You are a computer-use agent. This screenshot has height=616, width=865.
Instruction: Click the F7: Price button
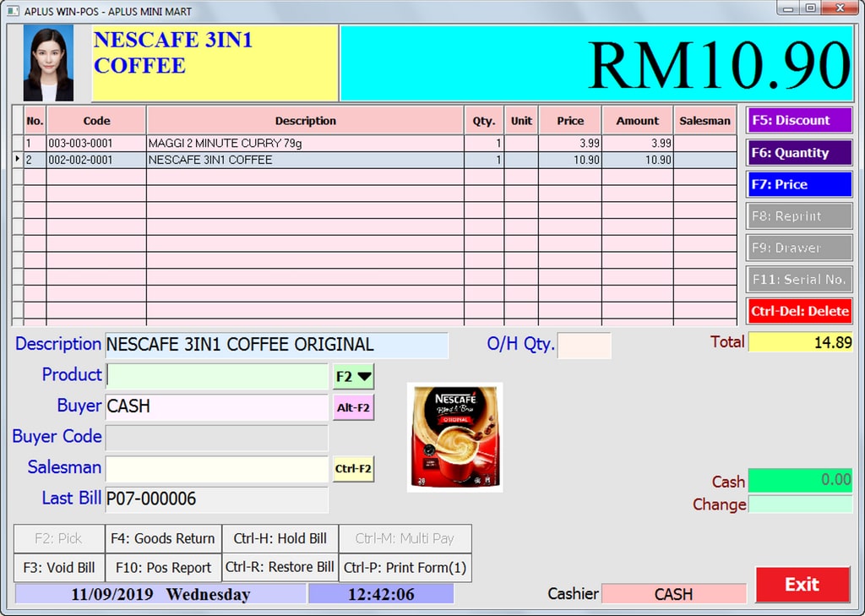pyautogui.click(x=799, y=184)
